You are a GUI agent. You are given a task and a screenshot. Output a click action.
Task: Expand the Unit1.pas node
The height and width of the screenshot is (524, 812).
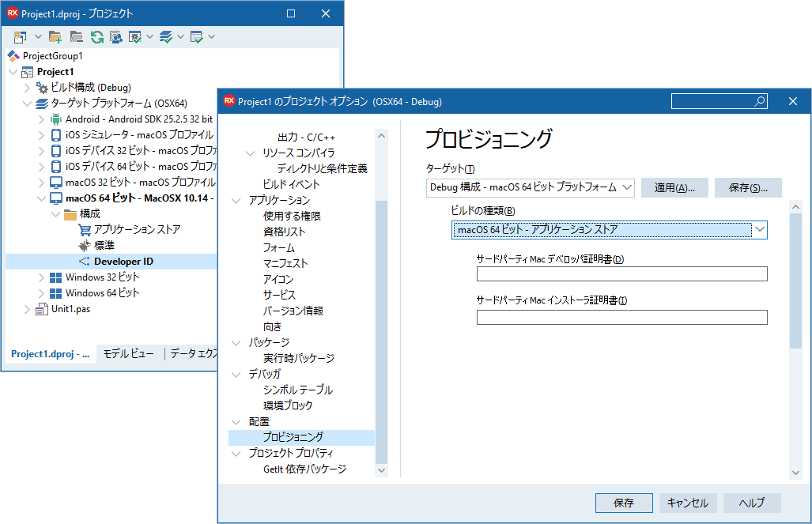28,309
